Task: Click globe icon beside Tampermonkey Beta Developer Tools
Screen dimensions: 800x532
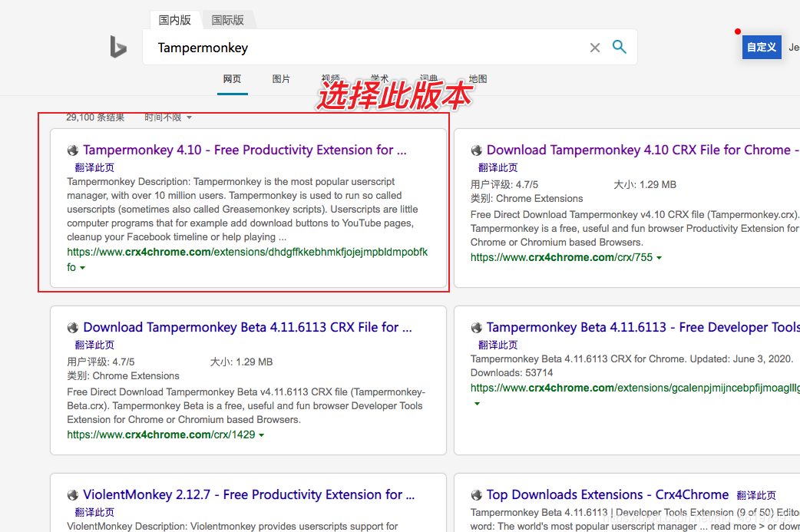Action: click(x=476, y=328)
